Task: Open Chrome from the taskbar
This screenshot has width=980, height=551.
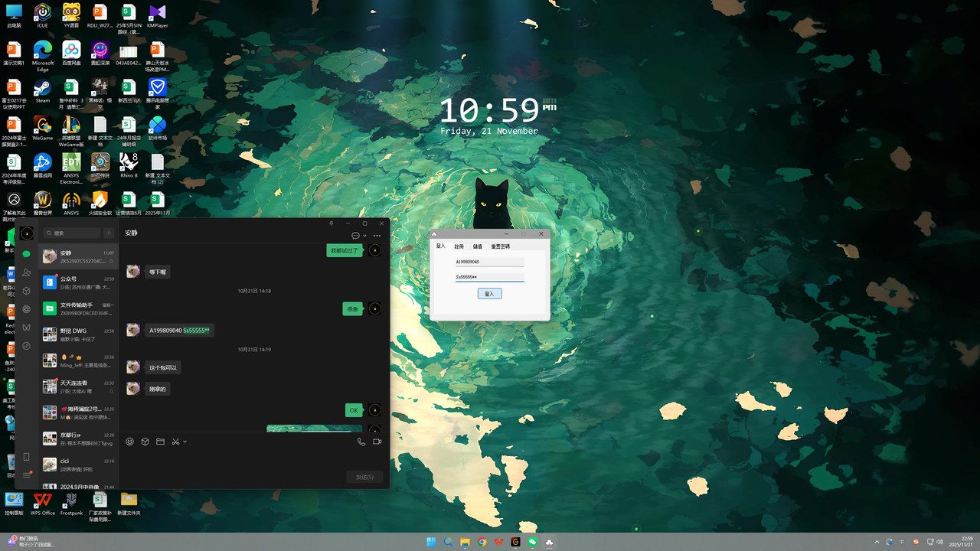Action: coord(482,542)
